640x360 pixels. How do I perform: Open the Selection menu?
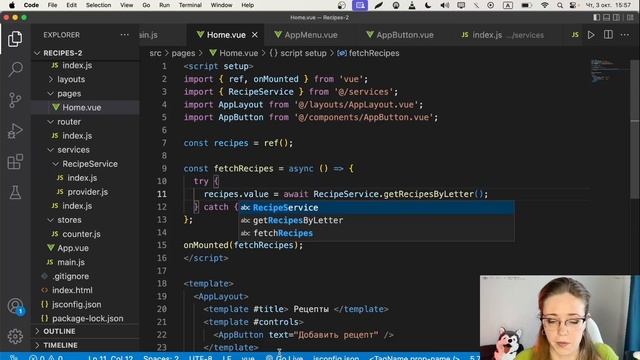98,5
